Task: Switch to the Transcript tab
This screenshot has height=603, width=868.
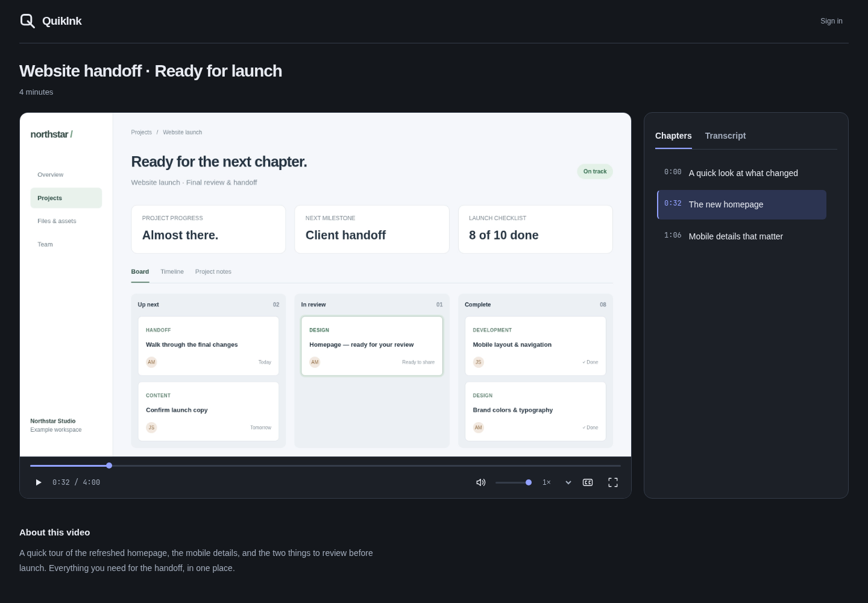Action: 725,136
